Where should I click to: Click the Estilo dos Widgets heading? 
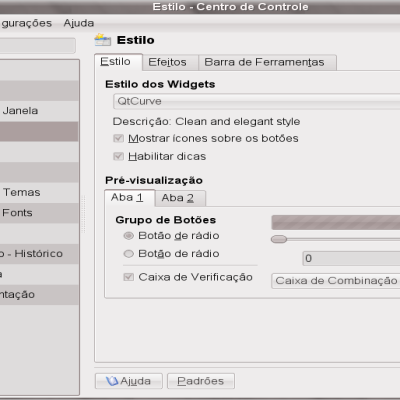[160, 84]
